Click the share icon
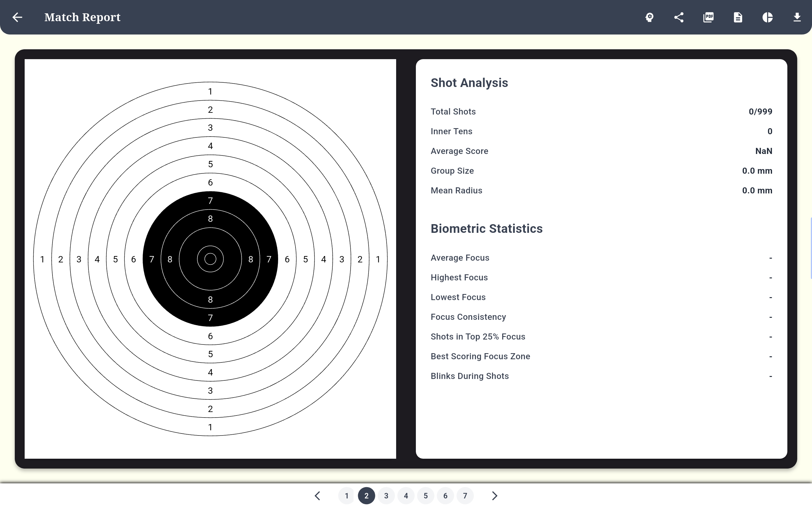 [x=679, y=17]
